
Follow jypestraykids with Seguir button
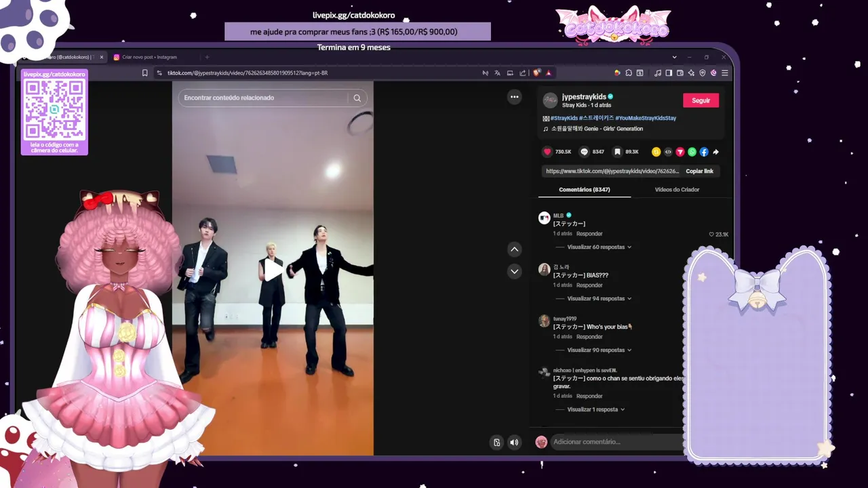701,100
